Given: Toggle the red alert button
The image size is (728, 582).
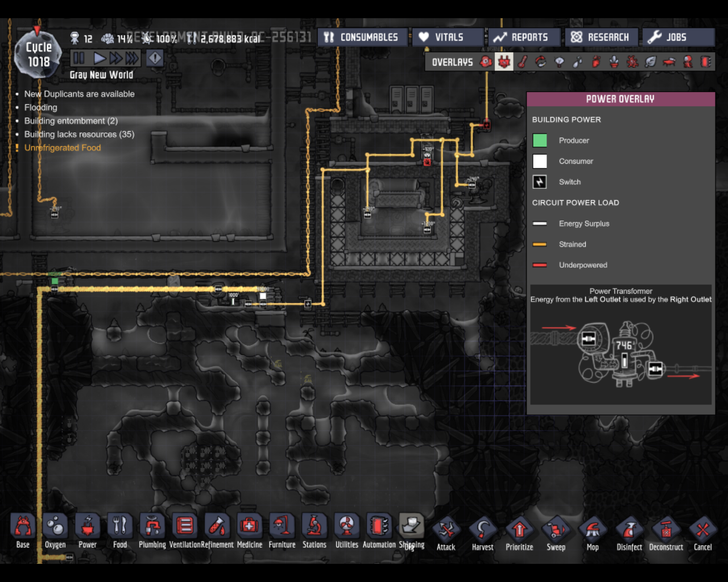Looking at the screenshot, I should click(x=155, y=58).
